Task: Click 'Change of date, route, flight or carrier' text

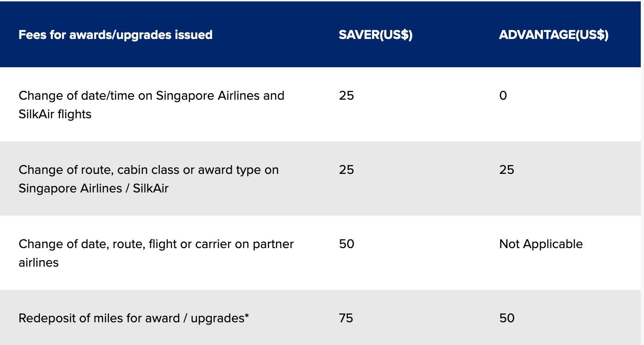Action: tap(156, 244)
